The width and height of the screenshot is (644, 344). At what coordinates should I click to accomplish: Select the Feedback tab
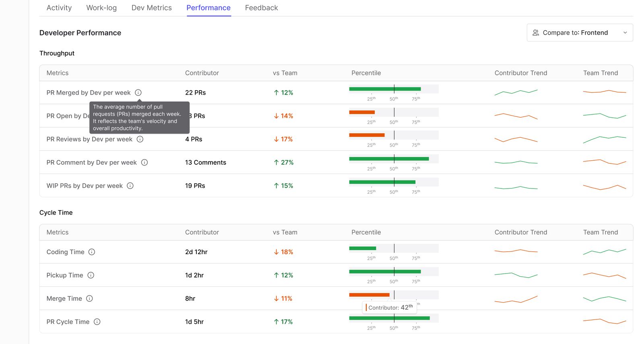[261, 8]
